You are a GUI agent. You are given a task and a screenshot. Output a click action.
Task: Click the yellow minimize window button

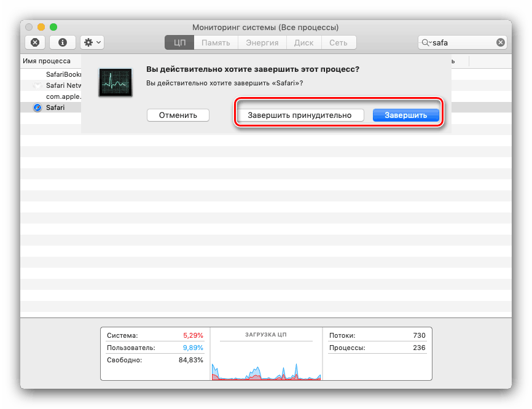click(x=41, y=27)
